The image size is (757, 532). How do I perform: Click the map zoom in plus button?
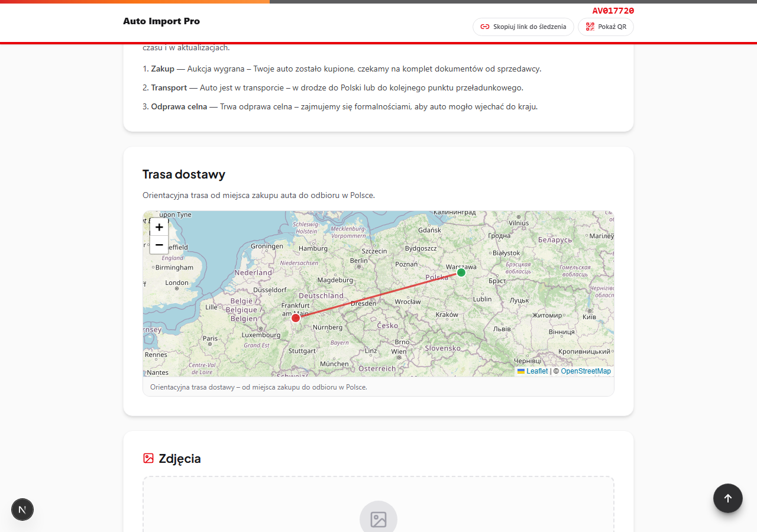[159, 227]
